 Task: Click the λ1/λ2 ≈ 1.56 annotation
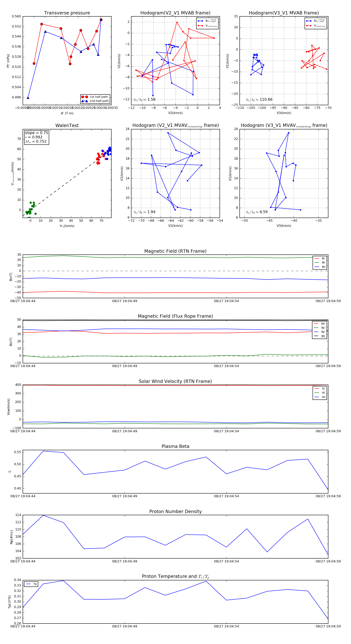click(x=144, y=100)
